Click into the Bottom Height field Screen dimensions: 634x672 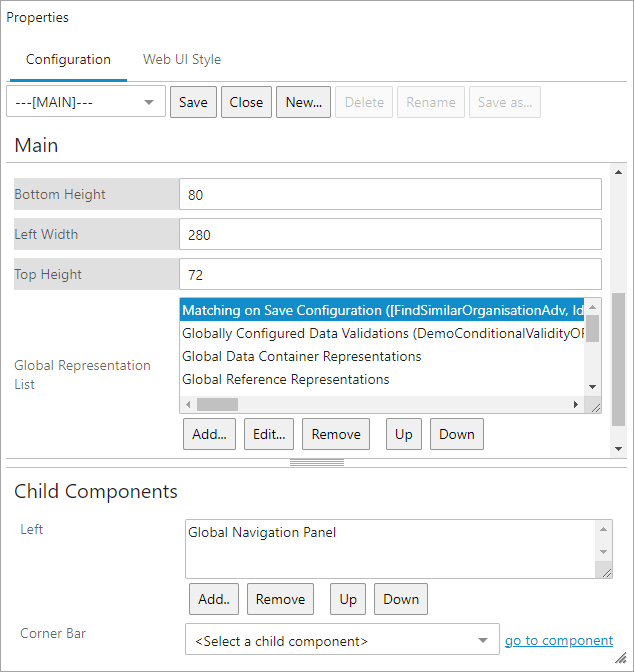pos(390,194)
